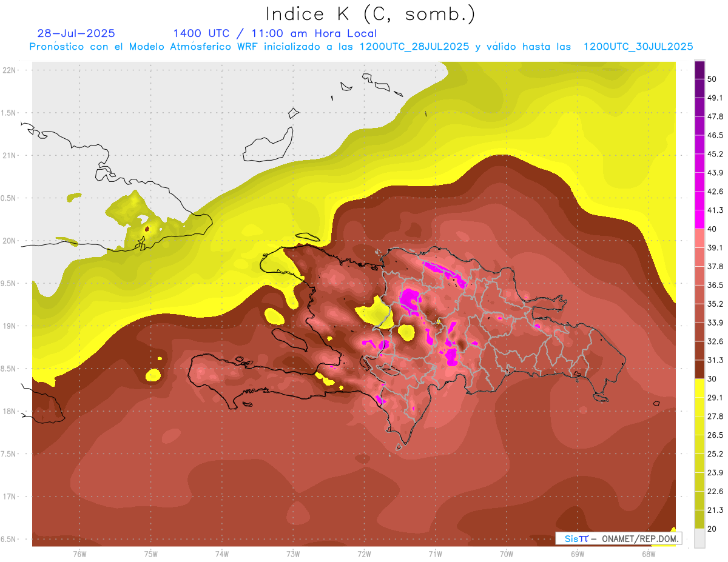728x562 pixels.
Task: Click the gray swatch below 20 on the color bar
Action: coord(699,538)
